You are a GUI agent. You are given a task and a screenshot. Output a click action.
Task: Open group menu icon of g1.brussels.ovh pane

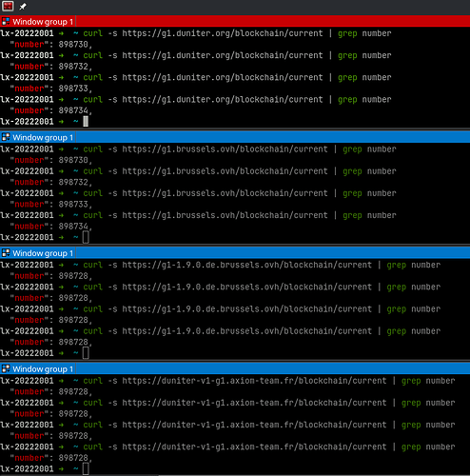point(6,137)
